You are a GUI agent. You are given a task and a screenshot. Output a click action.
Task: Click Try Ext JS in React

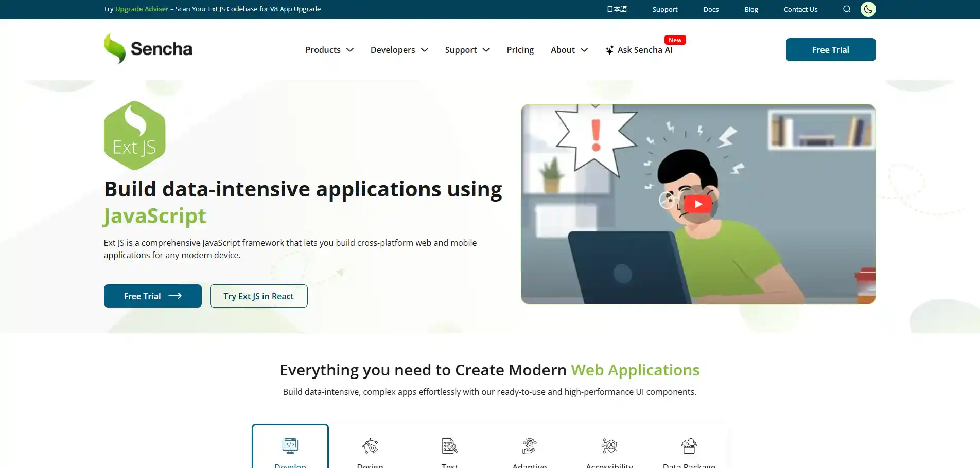pyautogui.click(x=259, y=296)
